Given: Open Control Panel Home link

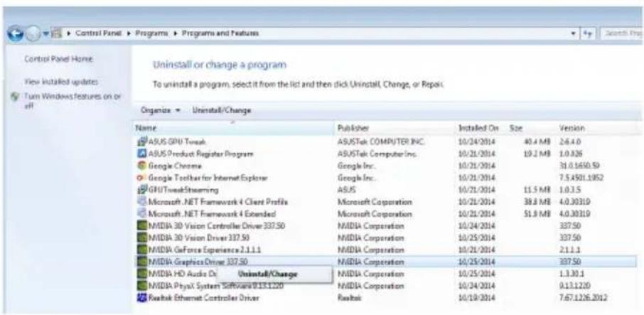Looking at the screenshot, I should tap(59, 59).
